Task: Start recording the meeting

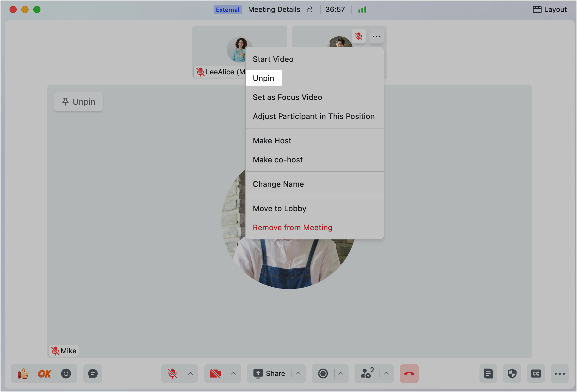Action: [323, 374]
